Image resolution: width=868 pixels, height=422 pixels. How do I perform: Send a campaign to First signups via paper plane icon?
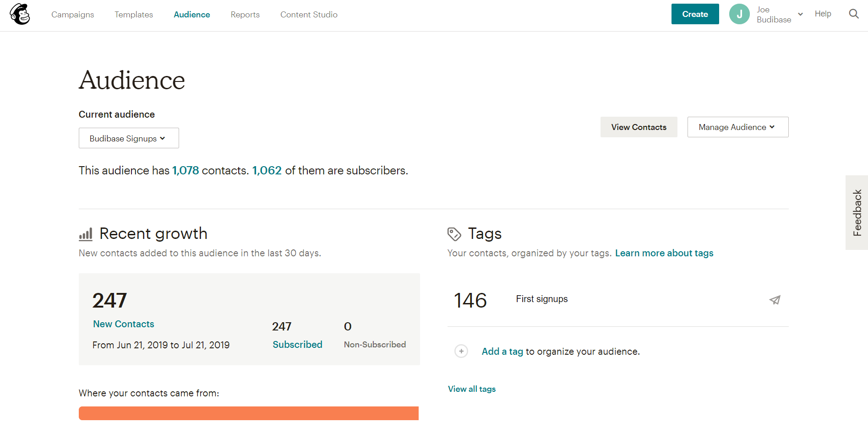coord(775,300)
